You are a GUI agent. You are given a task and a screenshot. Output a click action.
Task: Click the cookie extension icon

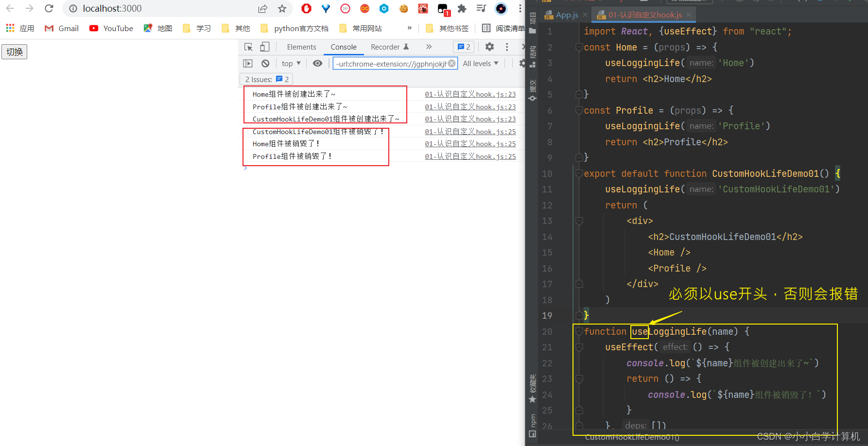pyautogui.click(x=403, y=8)
